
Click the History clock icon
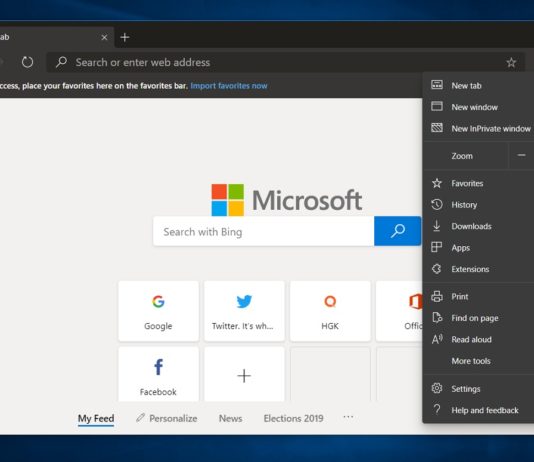coord(437,205)
